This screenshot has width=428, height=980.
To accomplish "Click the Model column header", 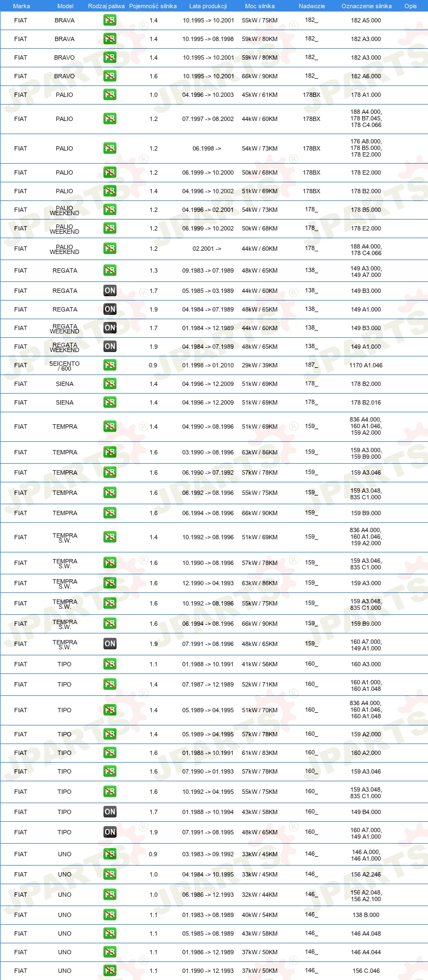I will tap(65, 6).
